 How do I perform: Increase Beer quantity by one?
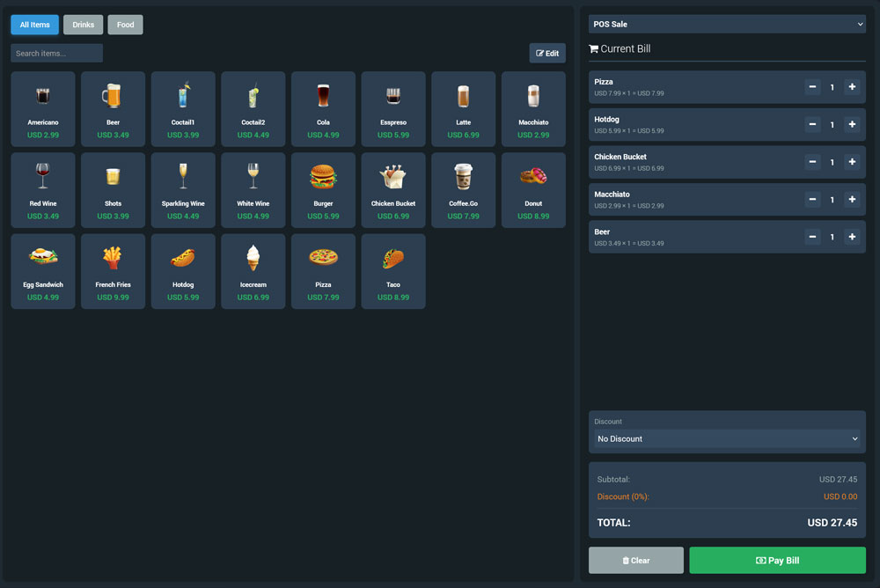click(x=851, y=237)
